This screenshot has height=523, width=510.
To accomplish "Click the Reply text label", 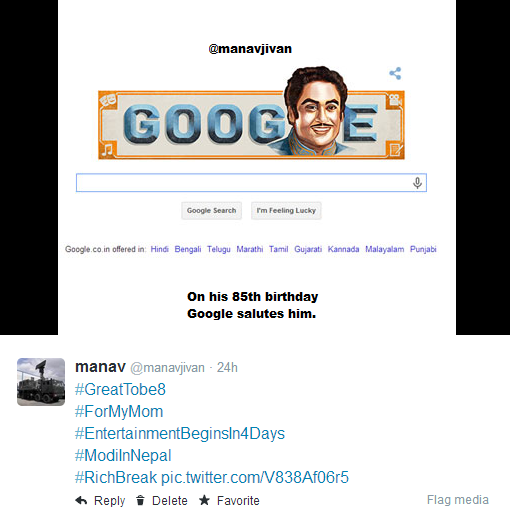I will click(x=109, y=501).
